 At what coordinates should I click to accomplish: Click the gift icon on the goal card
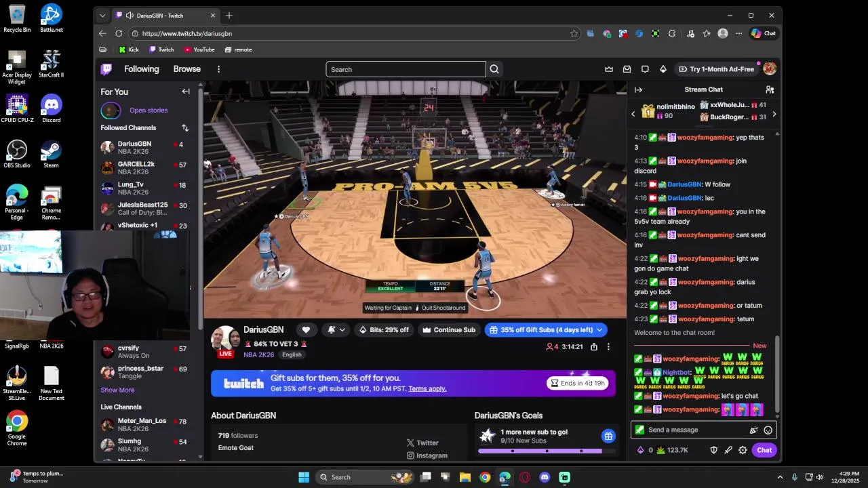click(608, 436)
